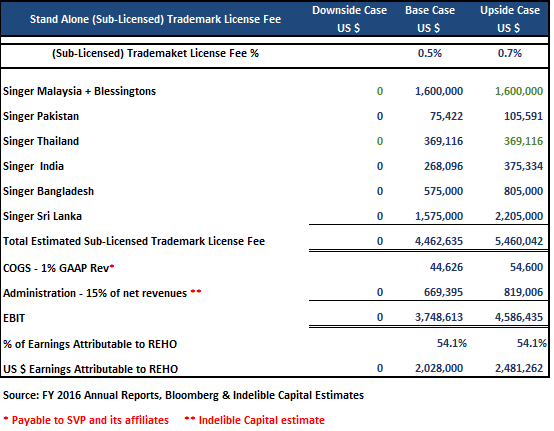Screen dimensions: 554x431
Task: Click the EBIT 4,586,435 value
Action: click(519, 317)
